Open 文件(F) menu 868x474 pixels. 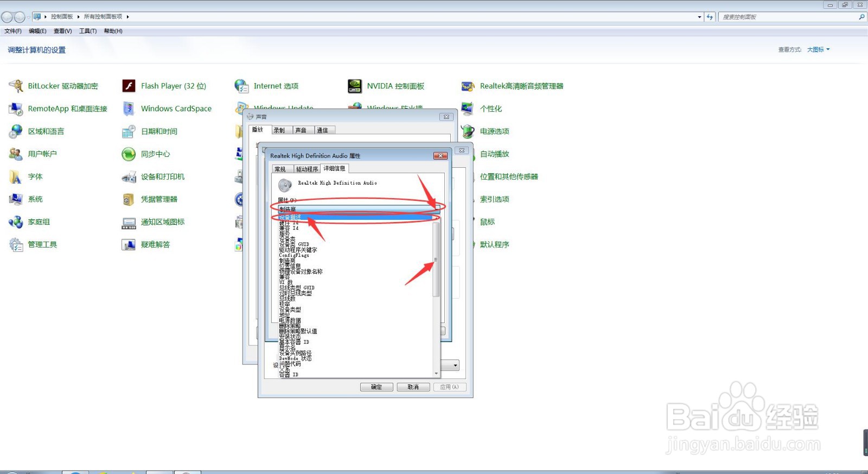[x=13, y=31]
